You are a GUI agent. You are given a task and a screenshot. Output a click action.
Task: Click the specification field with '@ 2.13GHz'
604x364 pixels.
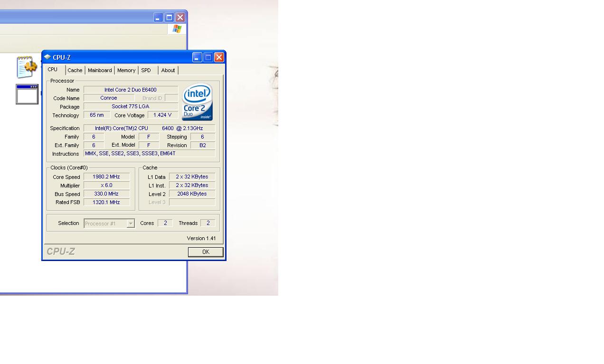click(x=149, y=128)
